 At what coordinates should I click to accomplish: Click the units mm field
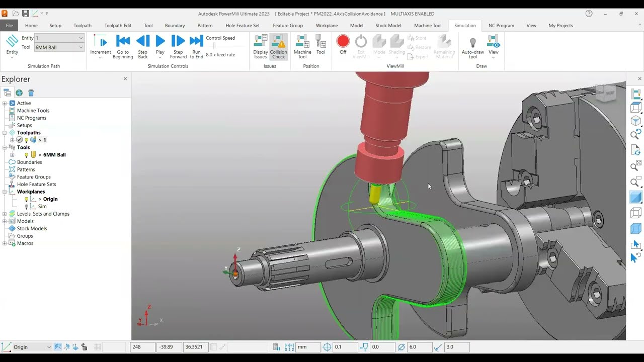coord(308,347)
